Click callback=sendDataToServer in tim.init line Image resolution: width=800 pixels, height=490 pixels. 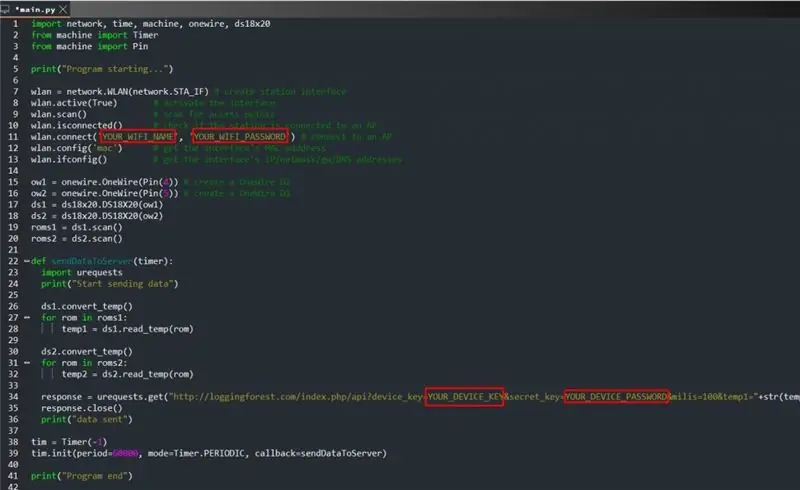[x=320, y=453]
